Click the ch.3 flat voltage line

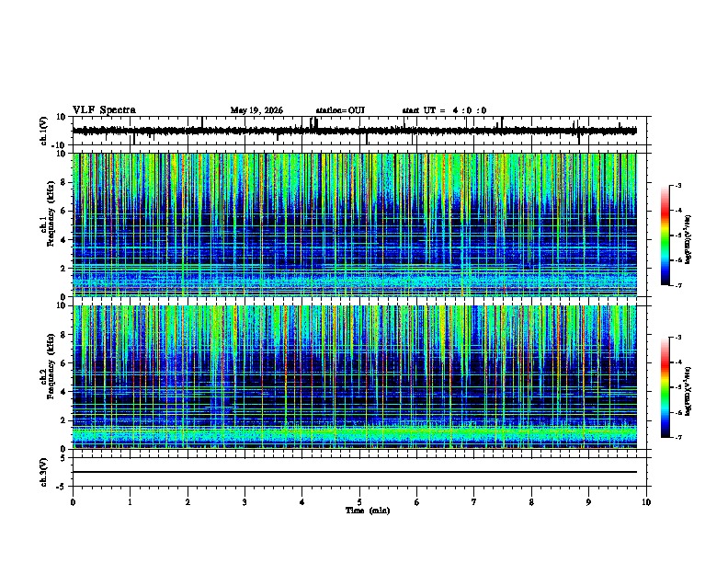[355, 472]
